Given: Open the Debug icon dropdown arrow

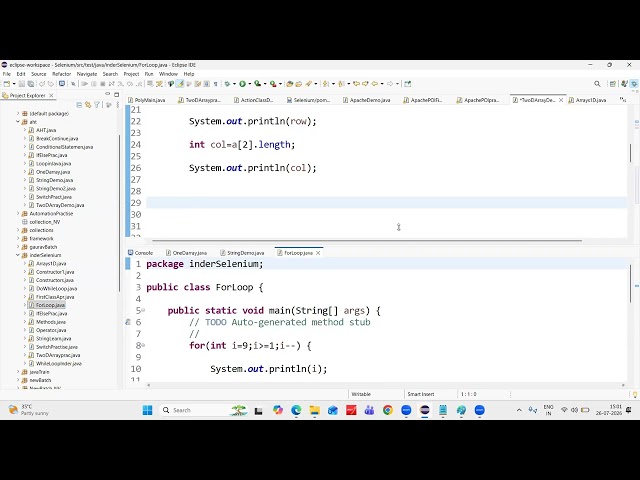Looking at the screenshot, I should (x=234, y=84).
